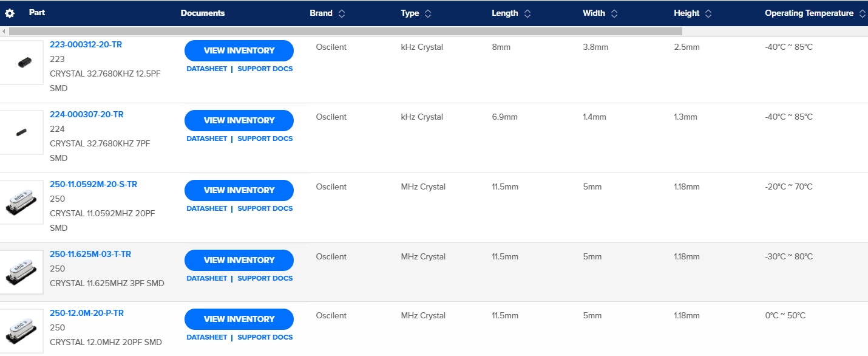The image size is (868, 356).
Task: Open the 224-000307-20-TR product image thumbnail
Action: 22,132
